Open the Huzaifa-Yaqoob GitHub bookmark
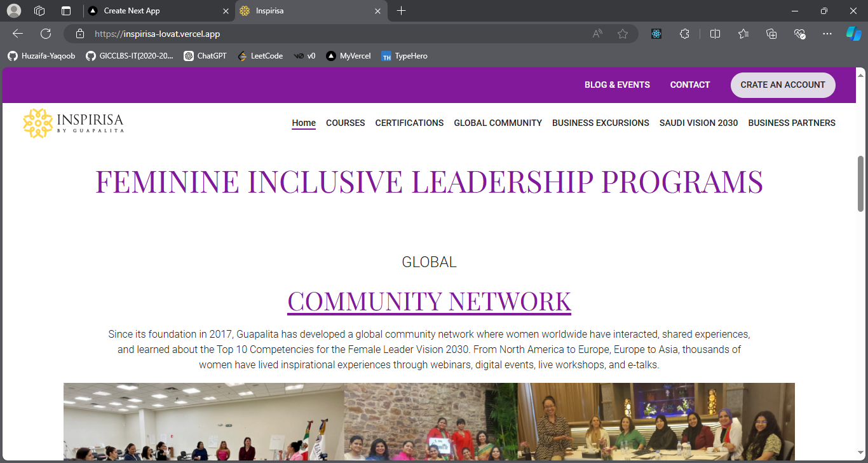This screenshot has height=463, width=868. (x=41, y=56)
